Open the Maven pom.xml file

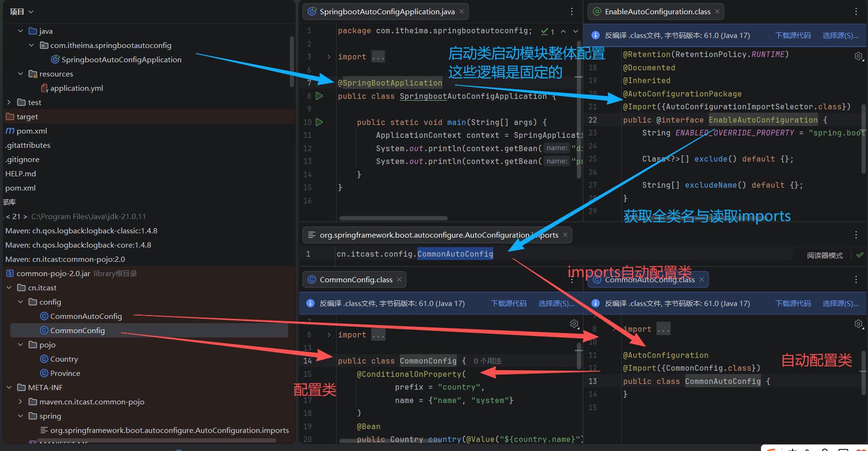[26, 131]
